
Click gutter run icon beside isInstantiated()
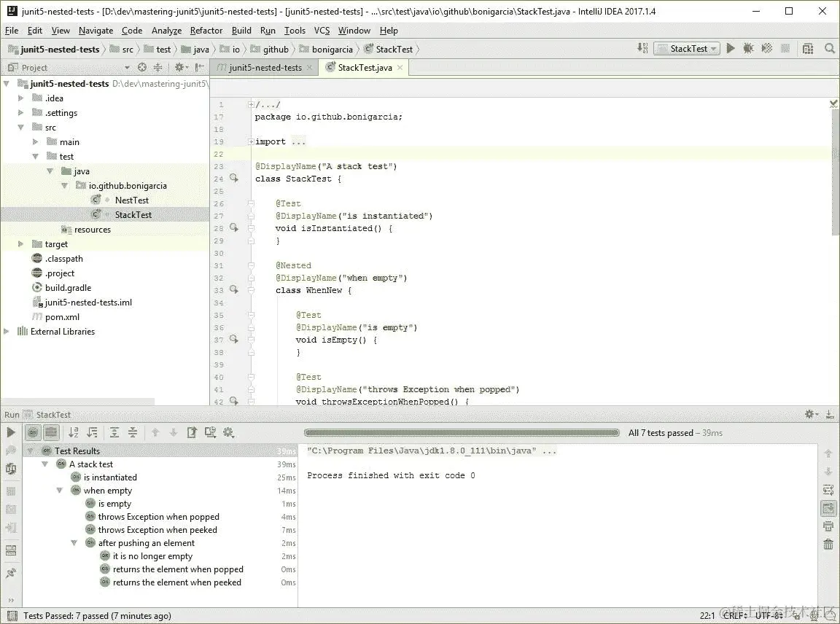[x=234, y=227]
